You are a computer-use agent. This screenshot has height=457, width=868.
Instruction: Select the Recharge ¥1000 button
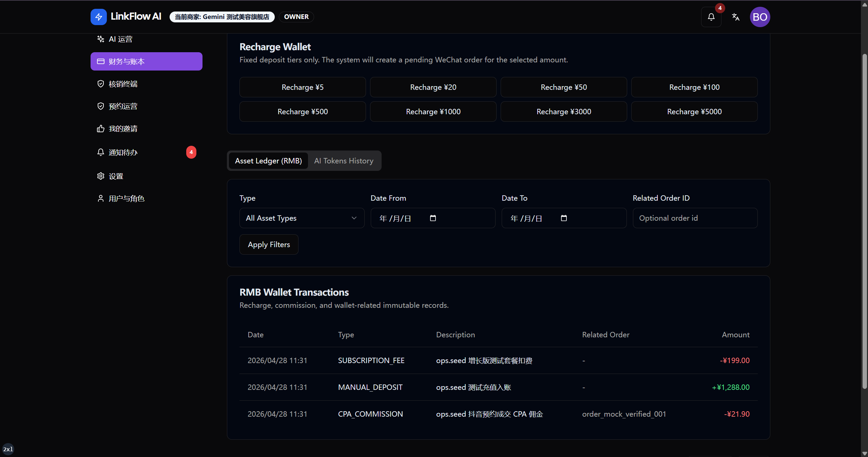433,112
